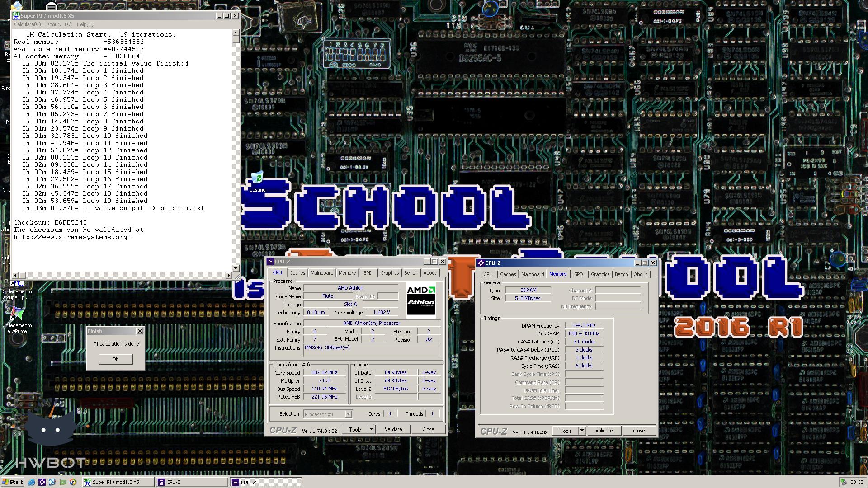Open Bench tab in right CPU-Z window
The image size is (868, 488).
tap(621, 274)
